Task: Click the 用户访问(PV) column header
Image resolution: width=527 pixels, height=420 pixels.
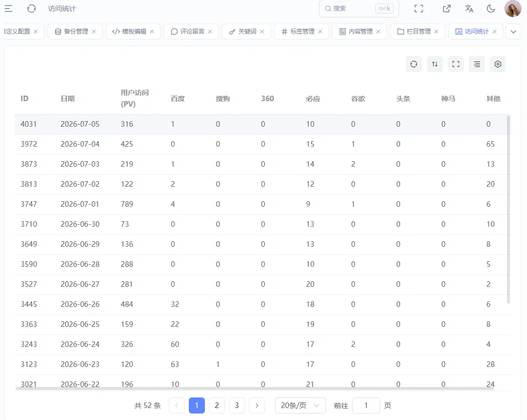Action: 135,98
